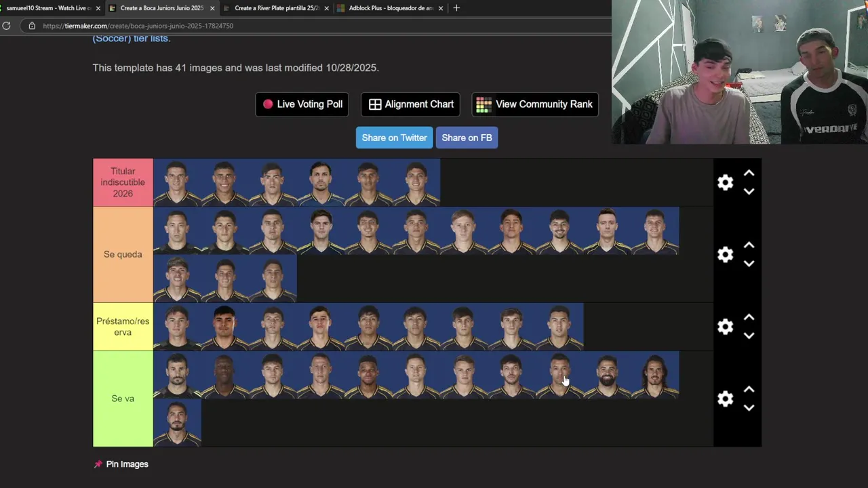Move Titular indiscutible row down with arrow
Viewport: 868px width, 488px height.
749,192
